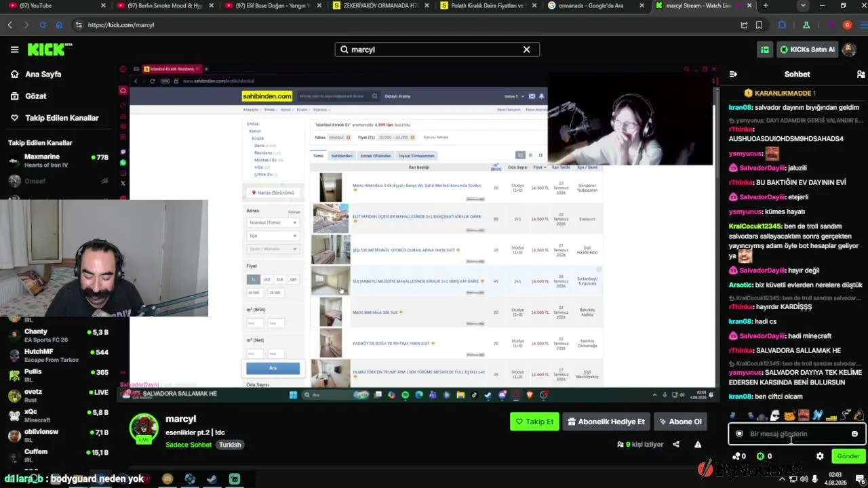The image size is (868, 488).
Task: Click the Turkish language tag
Action: [230, 445]
